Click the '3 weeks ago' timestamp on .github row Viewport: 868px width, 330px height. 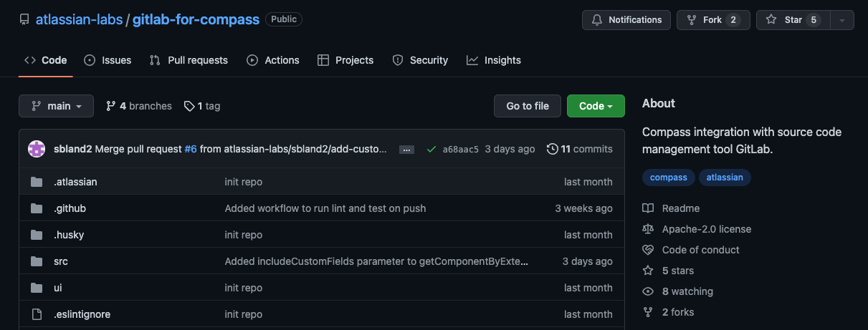583,208
